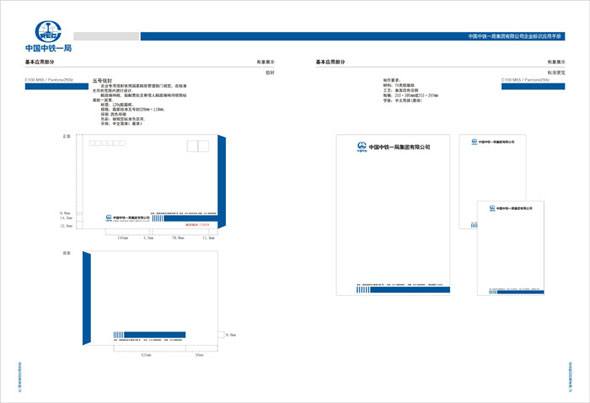The image size is (590, 403).
Task: Click the stamp box on the envelope front
Action: coord(198,146)
